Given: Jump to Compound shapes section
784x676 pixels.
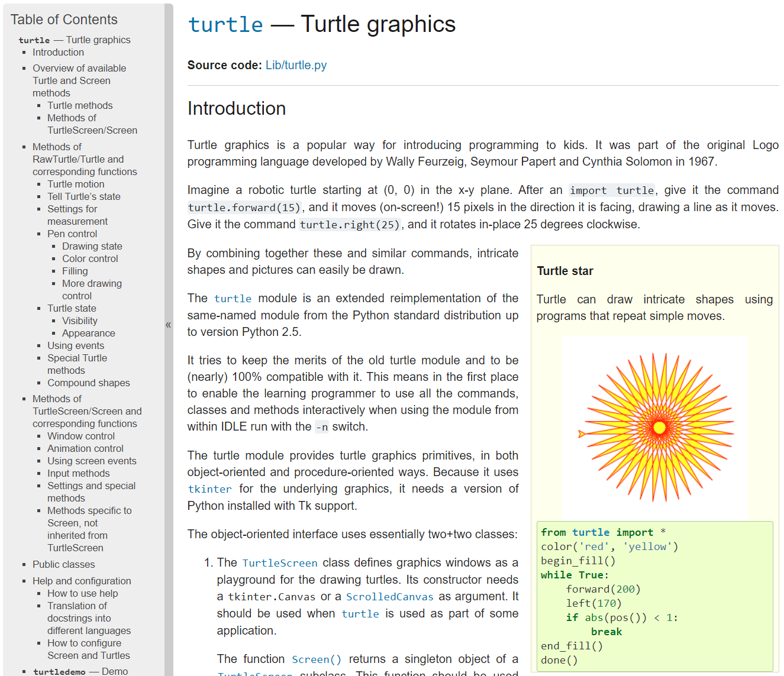Looking at the screenshot, I should 88,383.
